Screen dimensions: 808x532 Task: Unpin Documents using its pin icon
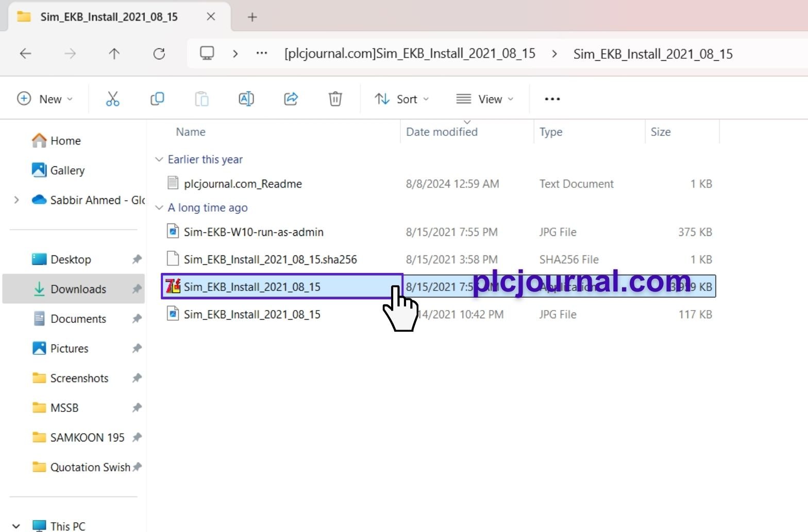click(x=137, y=319)
